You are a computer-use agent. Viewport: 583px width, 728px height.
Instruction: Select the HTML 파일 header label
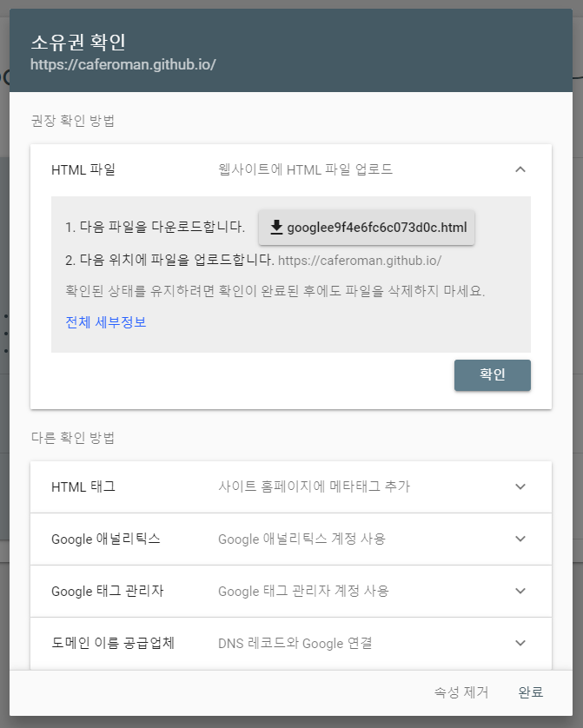click(x=83, y=170)
